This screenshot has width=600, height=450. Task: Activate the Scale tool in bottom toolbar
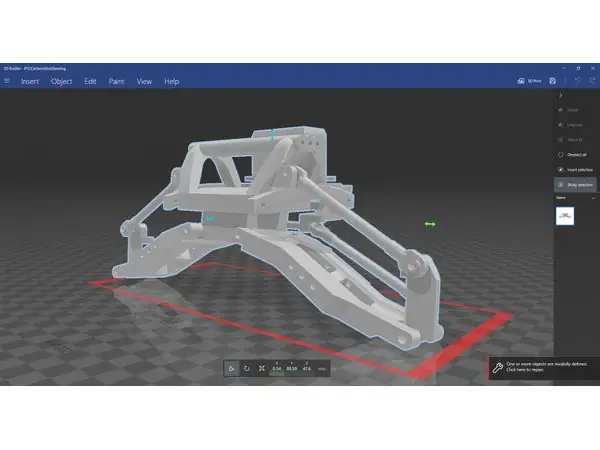262,368
